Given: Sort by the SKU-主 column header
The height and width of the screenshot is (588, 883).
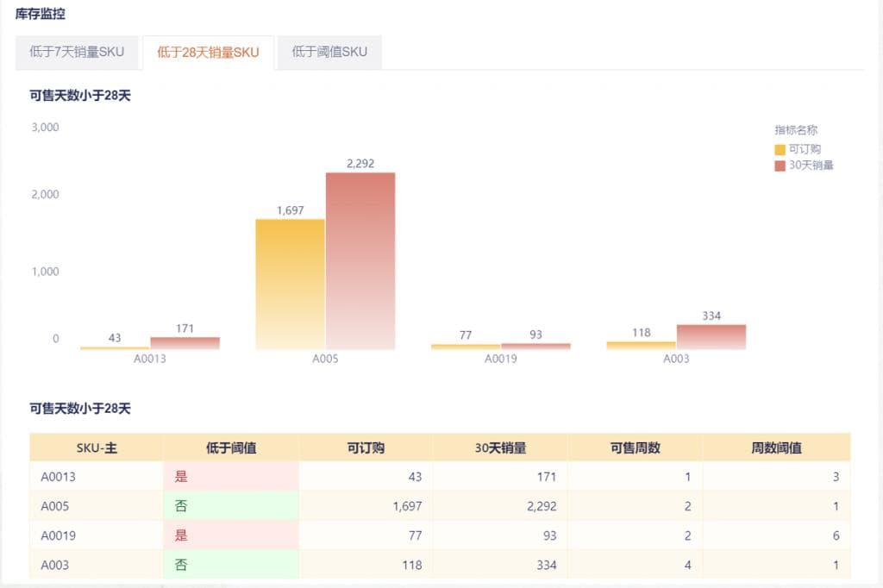Looking at the screenshot, I should (x=97, y=447).
